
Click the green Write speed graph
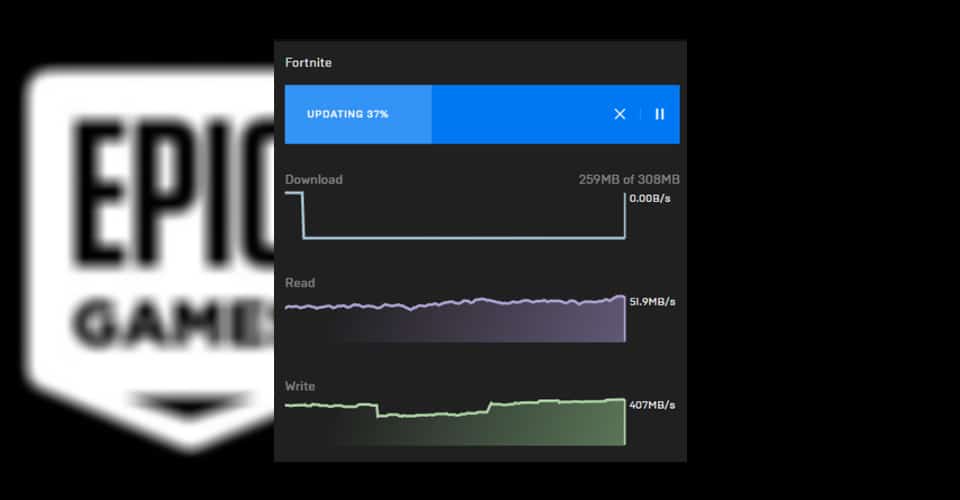pyautogui.click(x=456, y=422)
